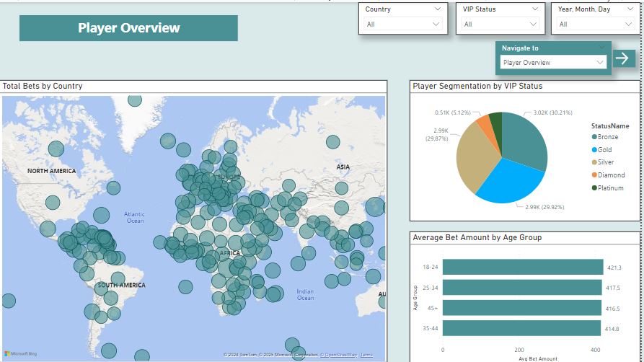Viewport: 644px width, 362px height.
Task: Select the 35-44 age group bar
Action: tap(521, 329)
